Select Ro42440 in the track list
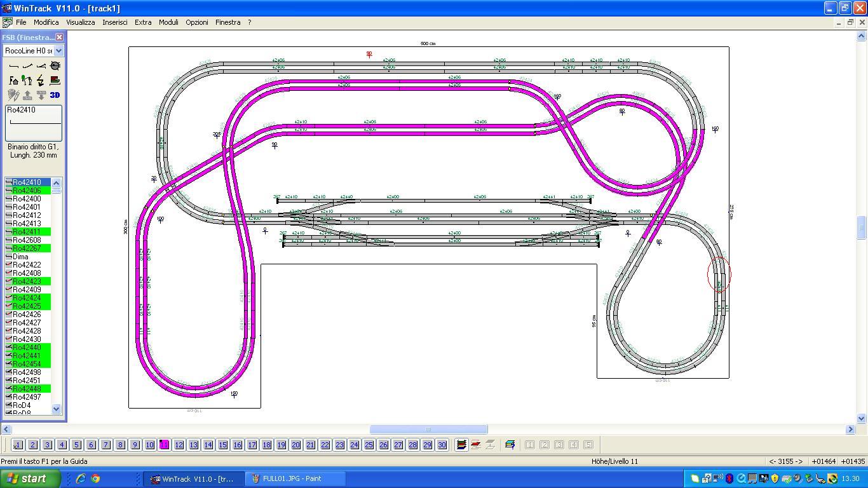 tap(28, 348)
